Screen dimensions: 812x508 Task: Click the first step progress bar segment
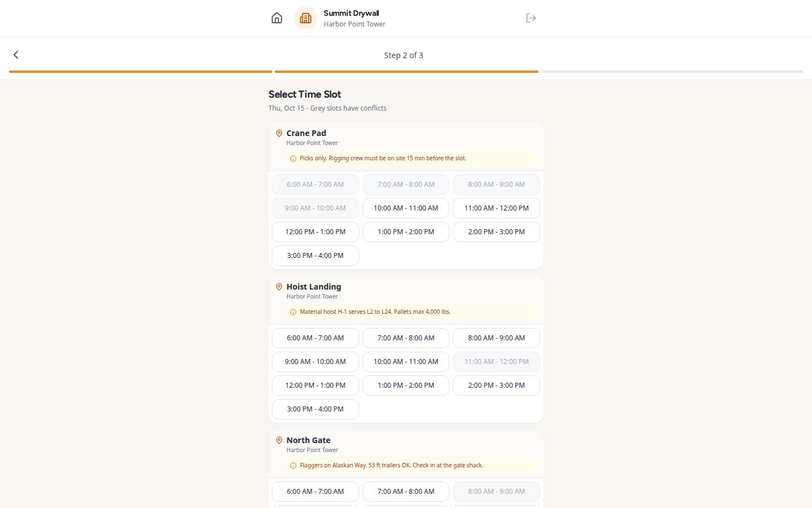coord(140,72)
